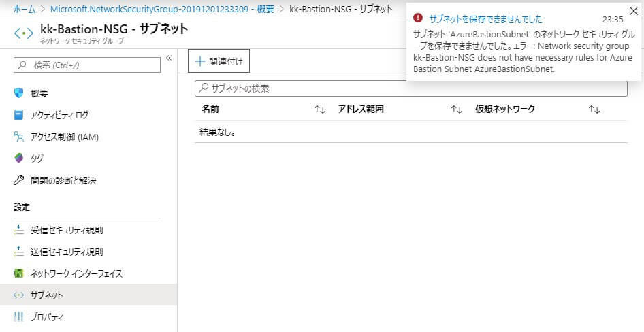The width and height of the screenshot is (644, 332).
Task: Click the 概要 shield icon
Action: (x=19, y=93)
